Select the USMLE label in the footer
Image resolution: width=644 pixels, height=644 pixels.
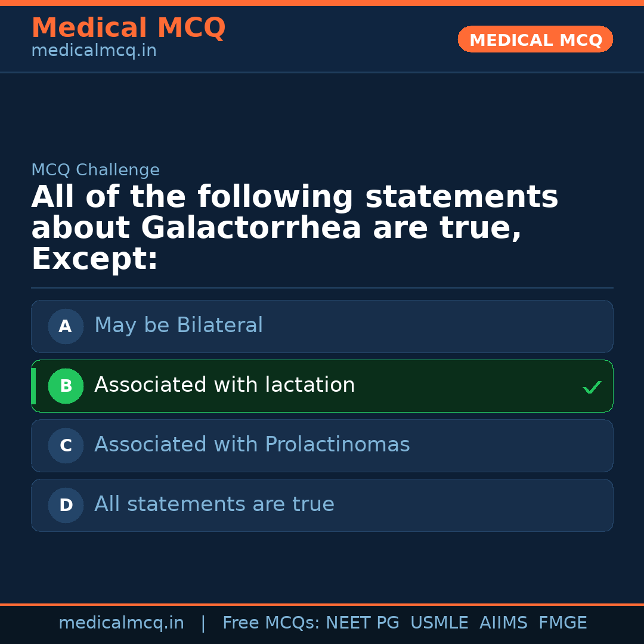click(439, 623)
